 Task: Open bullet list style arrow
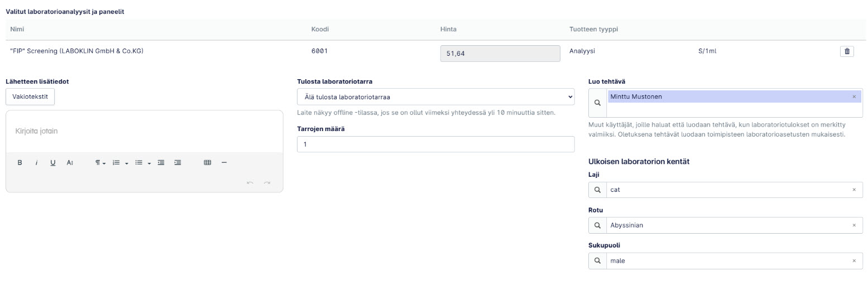150,163
